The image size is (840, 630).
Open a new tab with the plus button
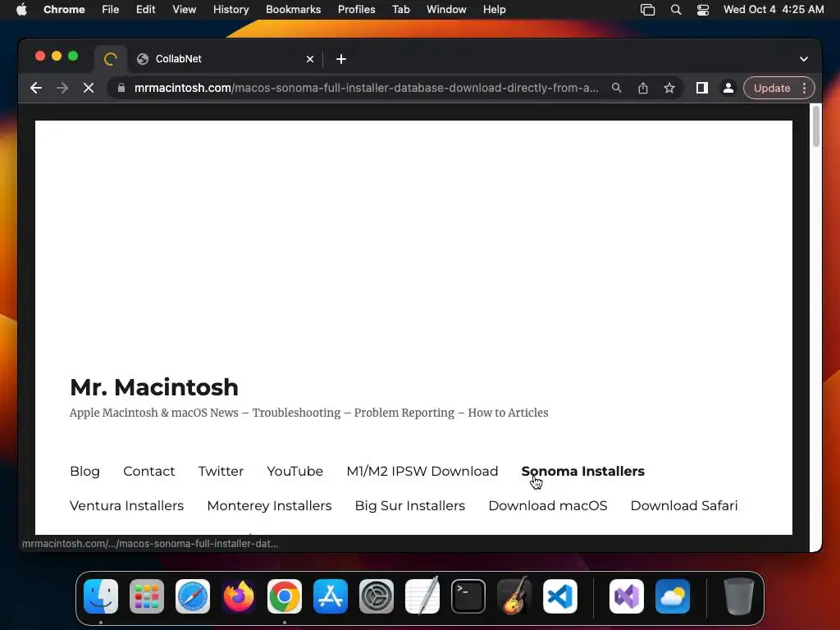tap(340, 59)
